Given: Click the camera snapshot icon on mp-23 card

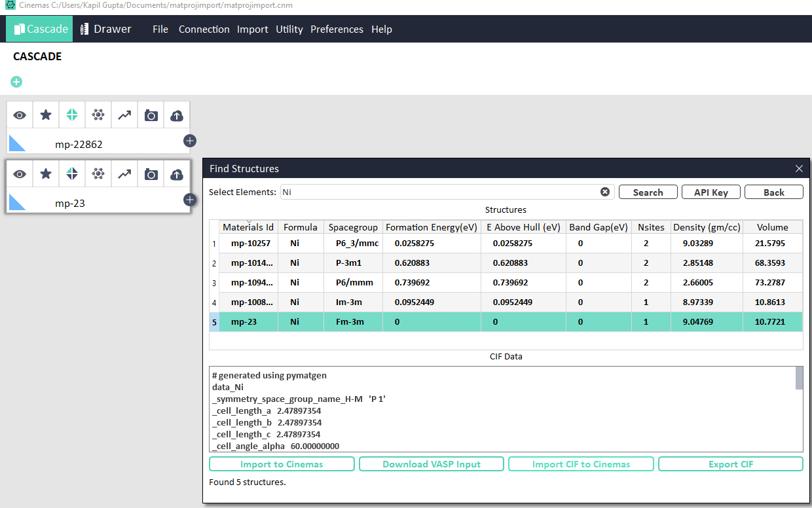Looking at the screenshot, I should click(x=151, y=174).
